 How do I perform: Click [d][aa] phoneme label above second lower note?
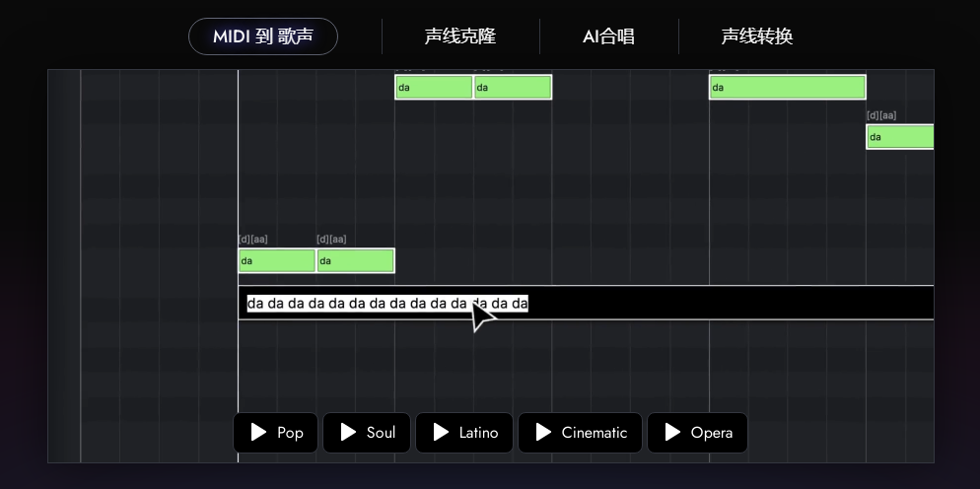[331, 240]
